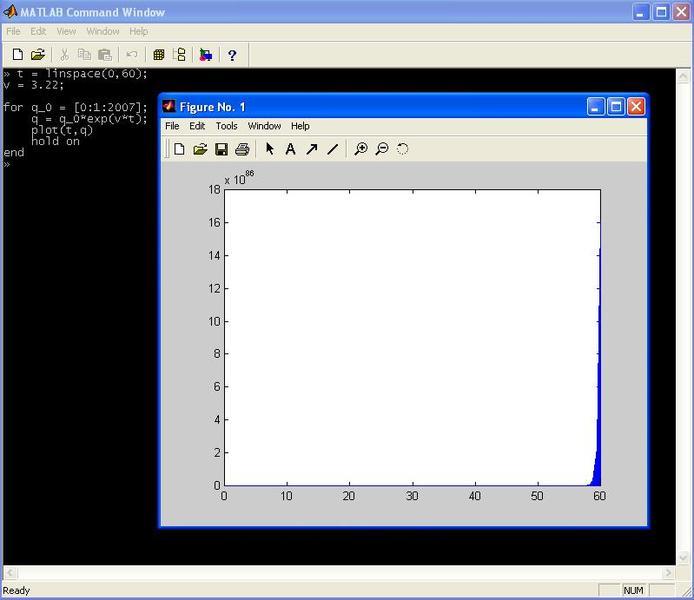
Task: Launch the Path Browser icon
Action: tap(180, 55)
